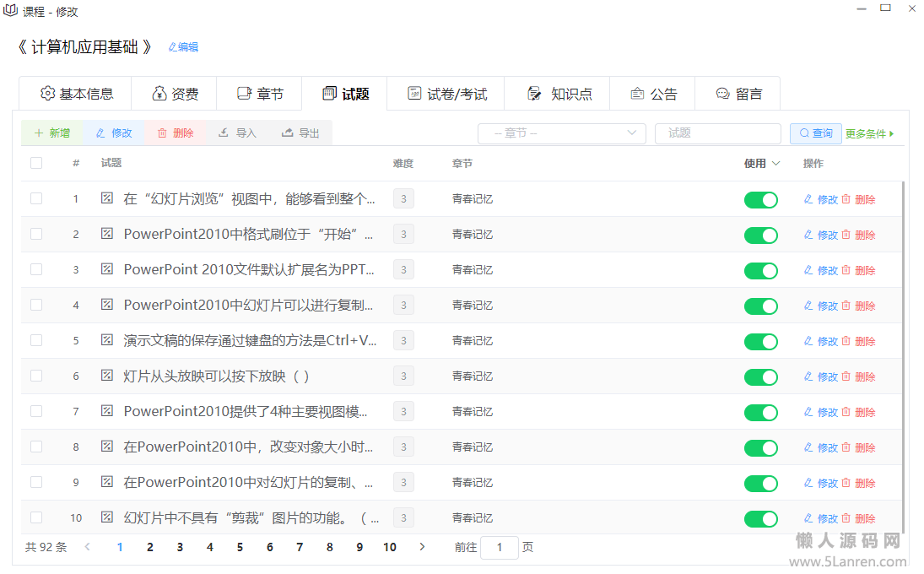Viewport: 924px width, 574px height.
Task: Switch to the 试卷/考试 tab
Action: pyautogui.click(x=446, y=94)
